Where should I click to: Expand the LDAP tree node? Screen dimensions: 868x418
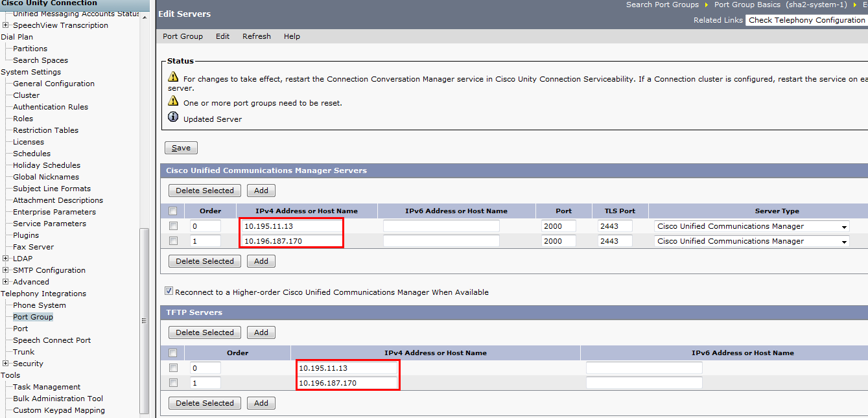(x=6, y=259)
